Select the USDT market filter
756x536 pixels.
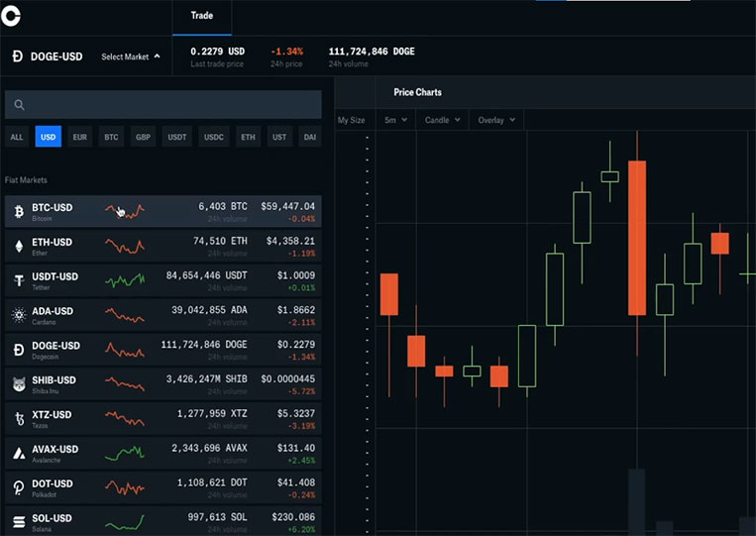[177, 137]
